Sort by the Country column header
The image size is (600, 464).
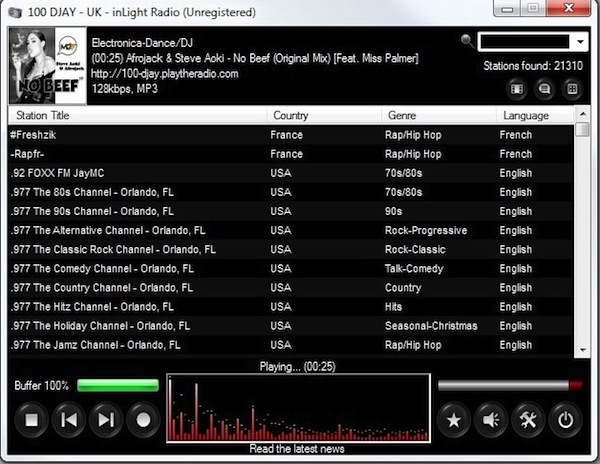[x=324, y=115]
